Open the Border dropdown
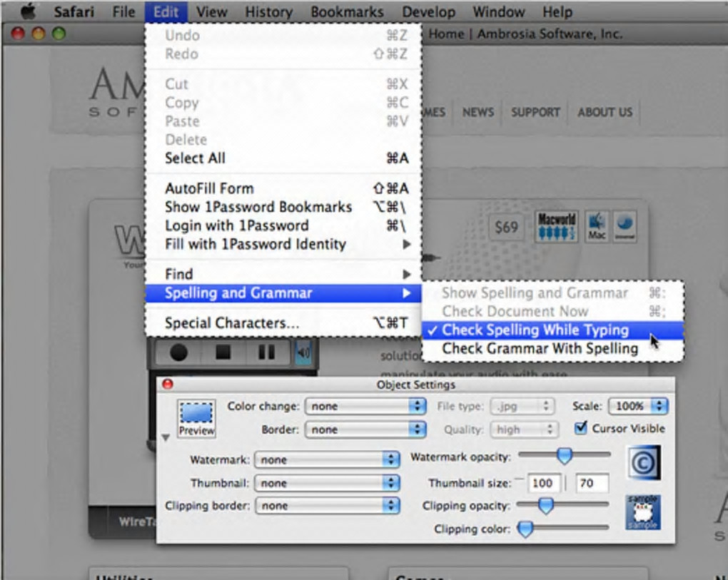Image resolution: width=728 pixels, height=580 pixels. pos(365,429)
